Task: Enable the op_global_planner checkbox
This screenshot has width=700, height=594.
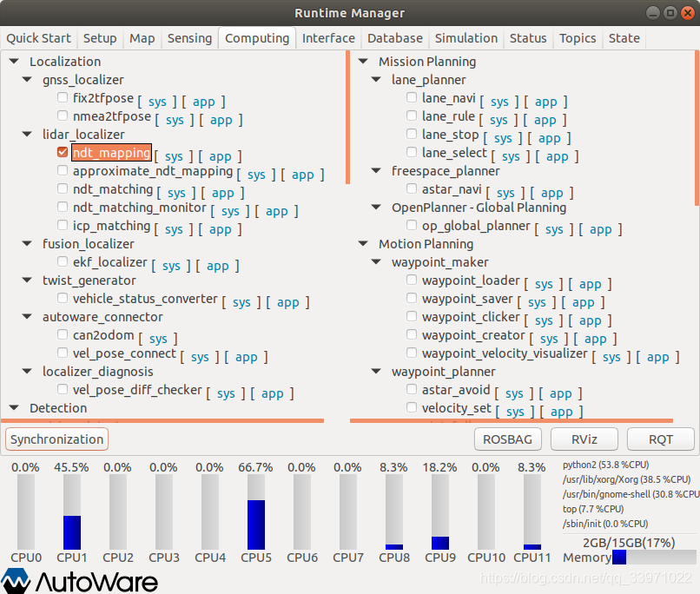Action: 412,226
